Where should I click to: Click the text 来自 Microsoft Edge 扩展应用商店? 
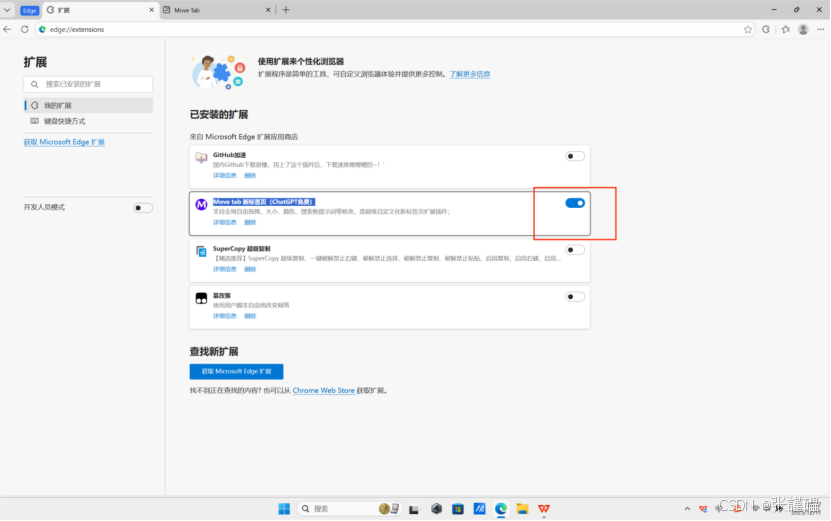(x=244, y=137)
